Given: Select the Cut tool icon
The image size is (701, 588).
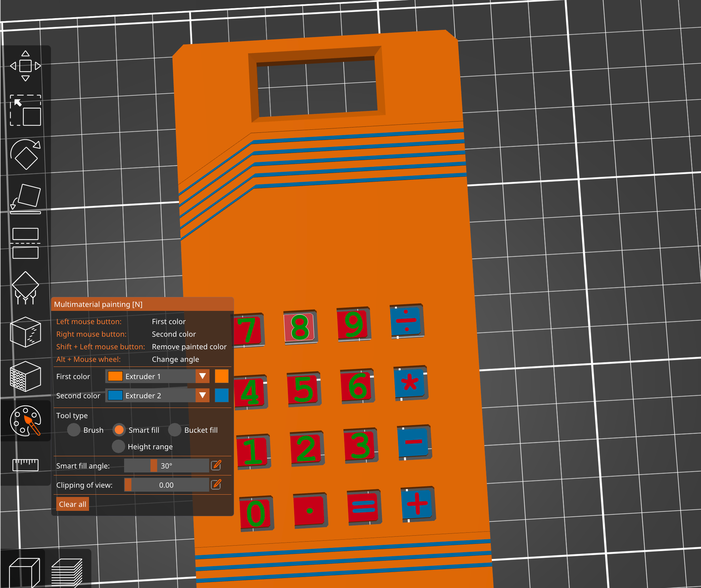Looking at the screenshot, I should [25, 243].
